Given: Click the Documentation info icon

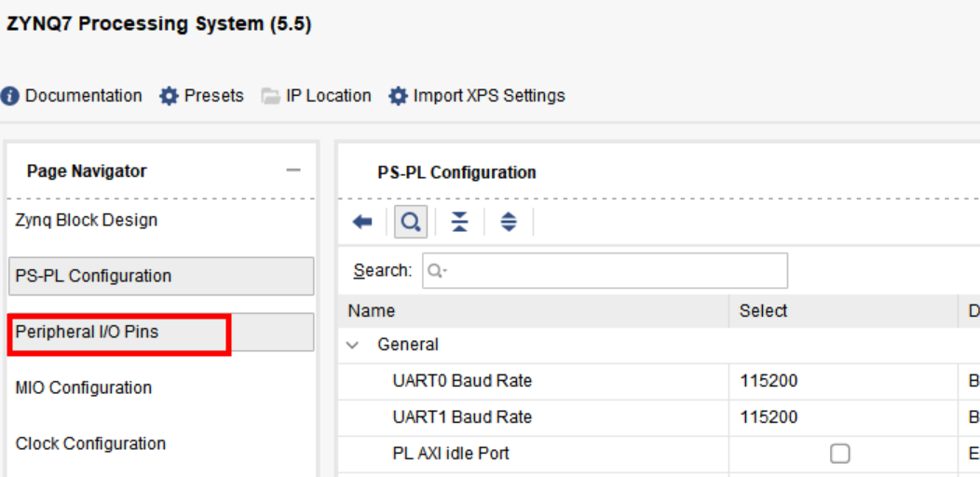Looking at the screenshot, I should click(10, 96).
